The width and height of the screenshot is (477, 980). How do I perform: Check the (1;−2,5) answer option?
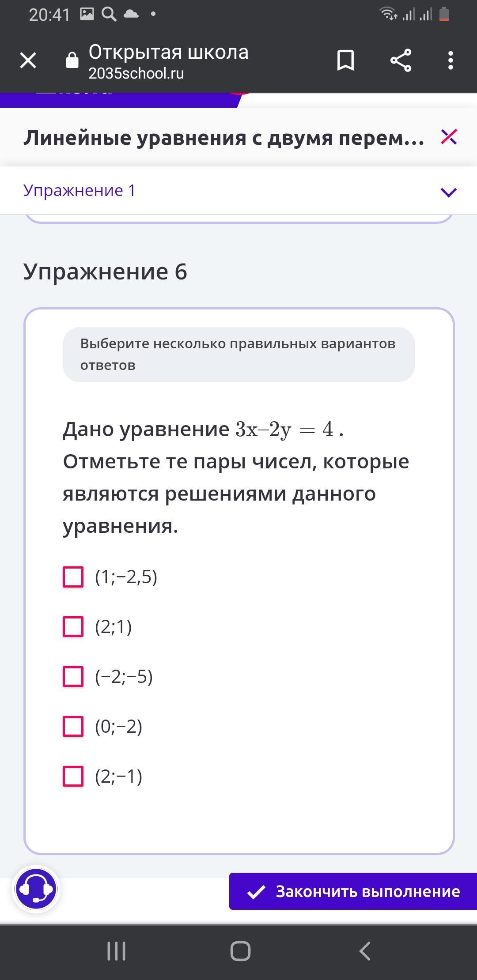[x=73, y=577]
